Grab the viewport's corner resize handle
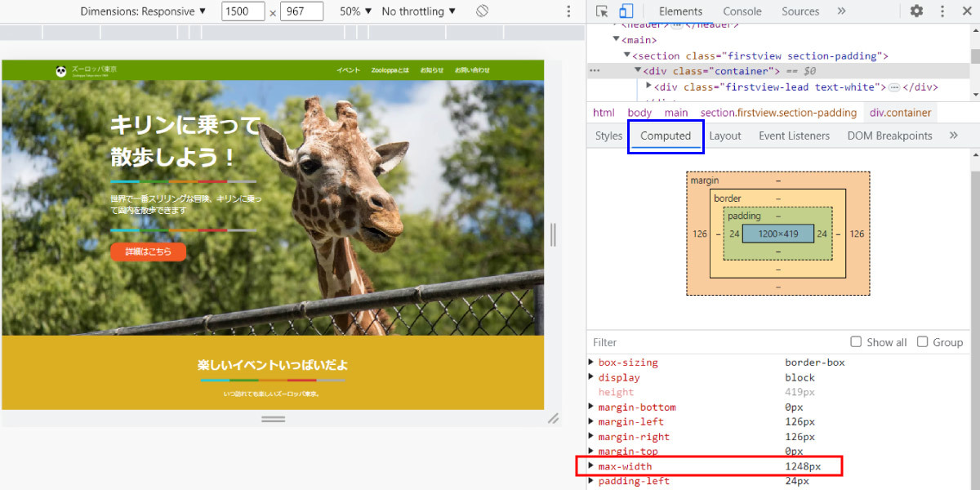This screenshot has width=980, height=490. click(x=553, y=418)
